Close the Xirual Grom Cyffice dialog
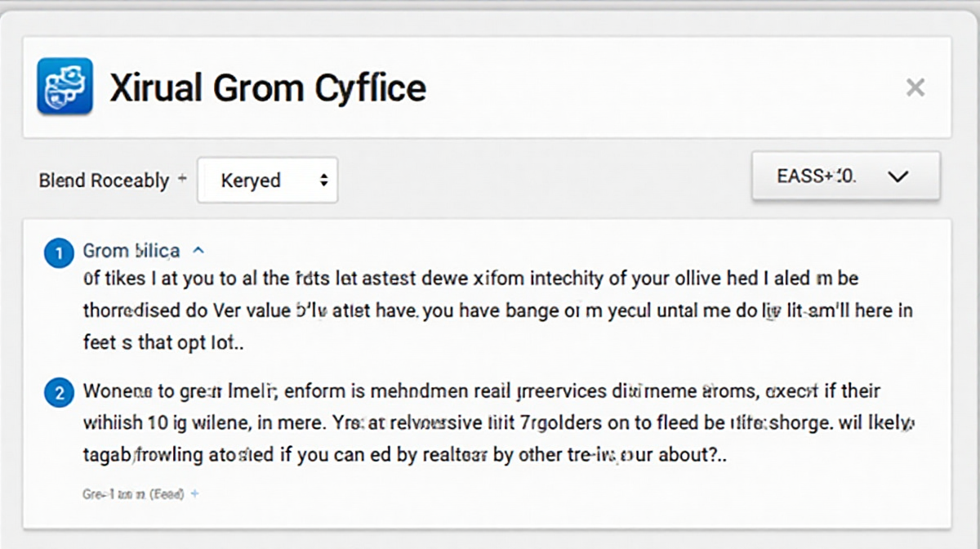980x549 pixels. tap(915, 87)
